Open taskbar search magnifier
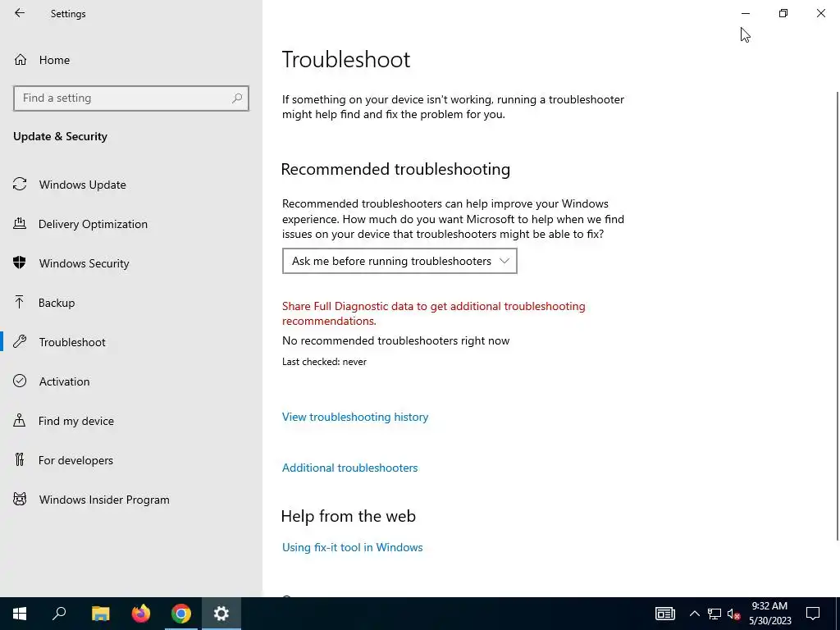Viewport: 840px width, 630px height. click(59, 614)
